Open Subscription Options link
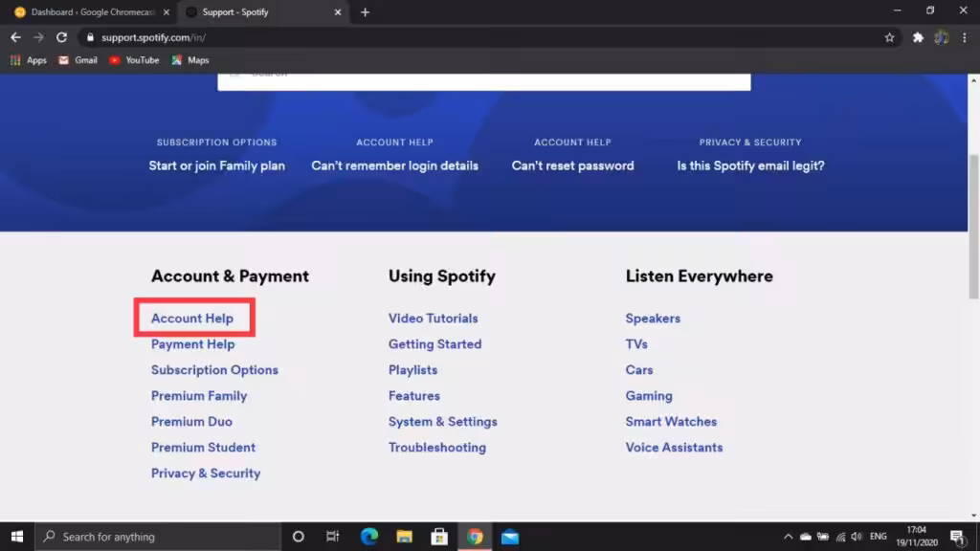The width and height of the screenshot is (980, 551). tap(214, 370)
